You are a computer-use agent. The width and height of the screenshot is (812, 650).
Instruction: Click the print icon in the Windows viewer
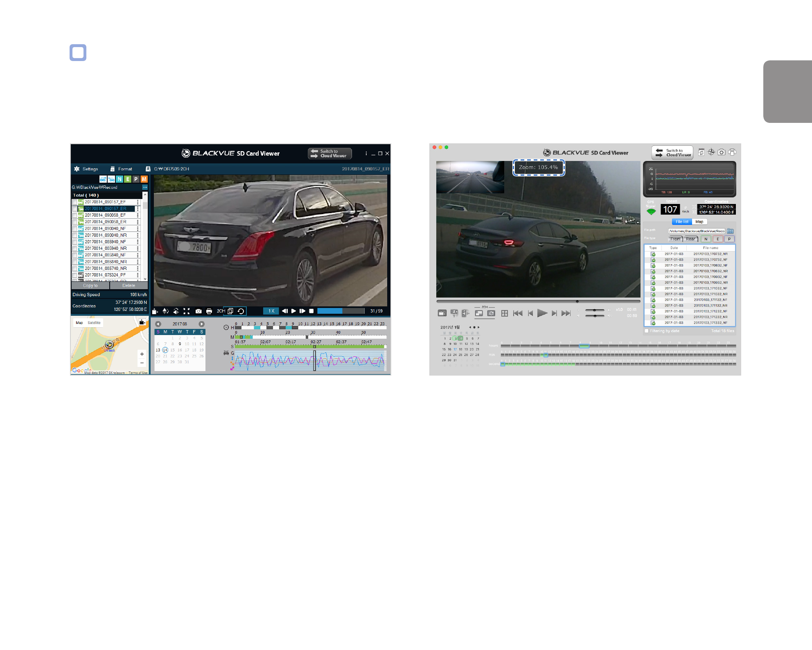pos(209,311)
